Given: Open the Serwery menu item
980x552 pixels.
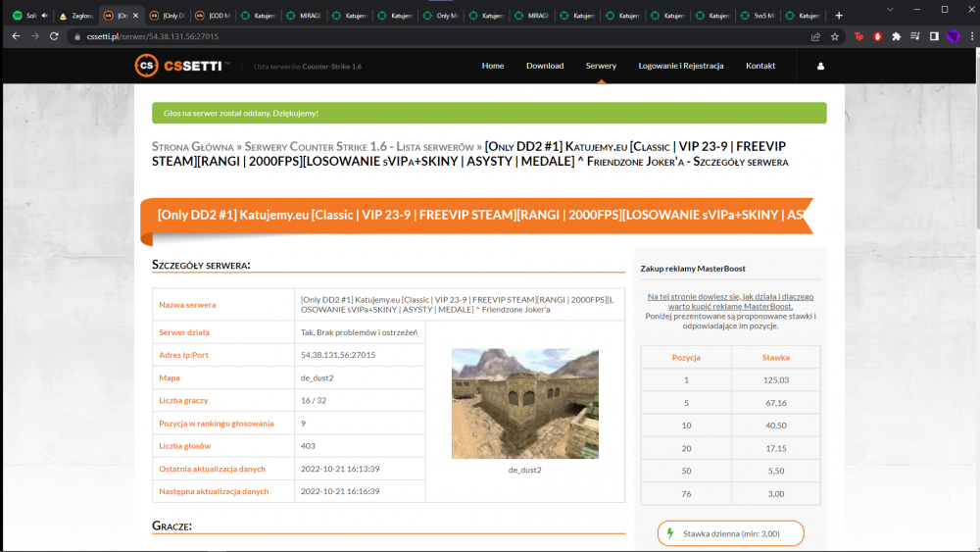Looking at the screenshot, I should click(x=601, y=66).
